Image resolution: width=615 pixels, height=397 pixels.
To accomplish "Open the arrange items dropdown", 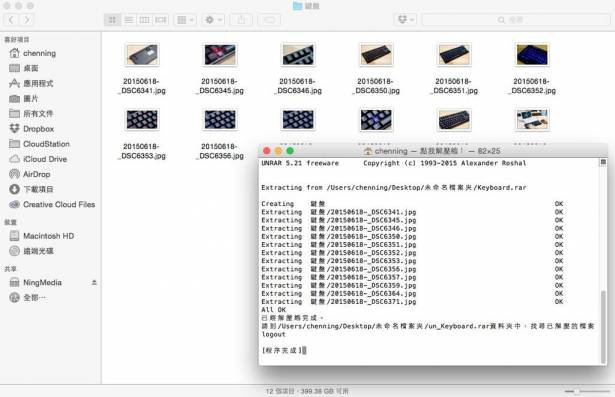I will coord(186,20).
